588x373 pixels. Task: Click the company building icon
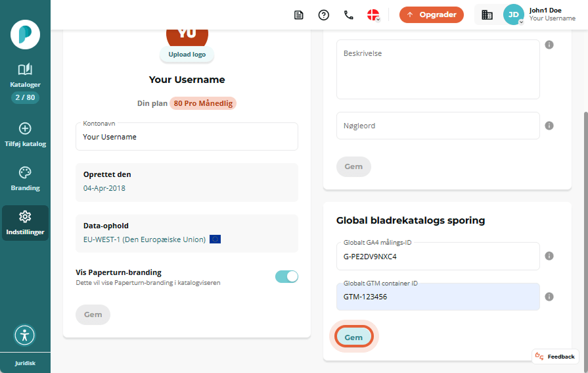[x=487, y=15]
